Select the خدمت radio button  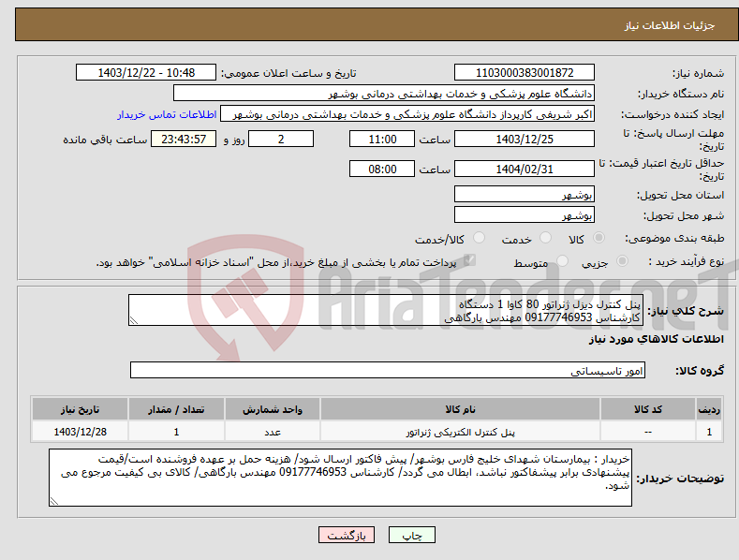click(545, 238)
